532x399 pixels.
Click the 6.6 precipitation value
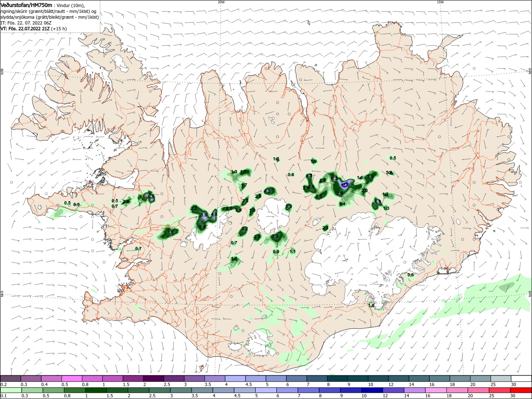(x=151, y=196)
